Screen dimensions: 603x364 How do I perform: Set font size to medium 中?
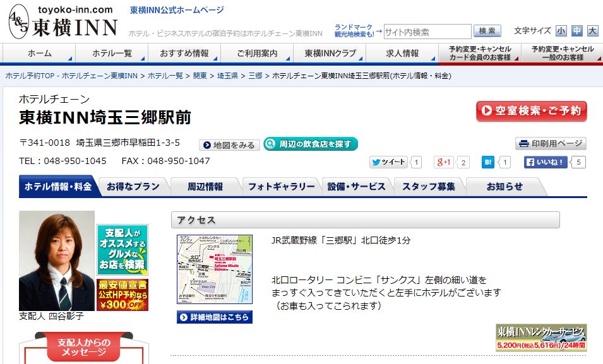click(x=577, y=31)
